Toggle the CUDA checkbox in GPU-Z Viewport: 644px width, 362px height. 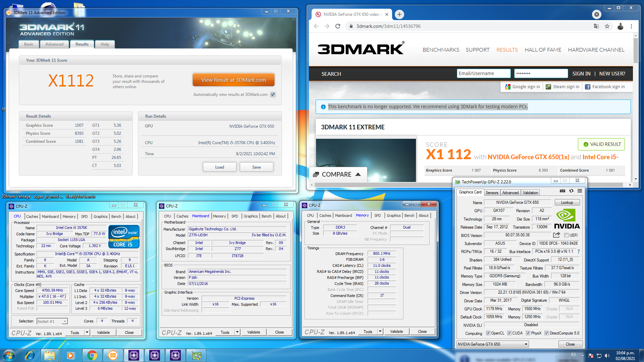pyautogui.click(x=509, y=333)
